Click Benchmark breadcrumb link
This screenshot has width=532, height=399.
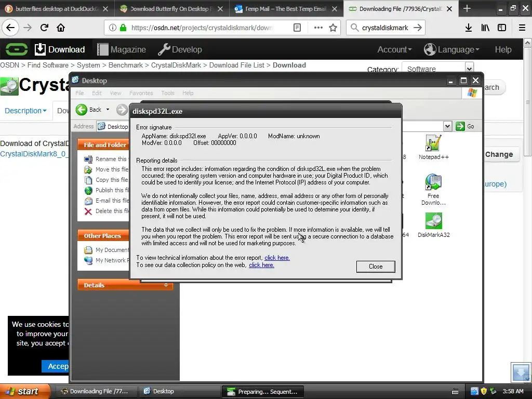tap(126, 65)
